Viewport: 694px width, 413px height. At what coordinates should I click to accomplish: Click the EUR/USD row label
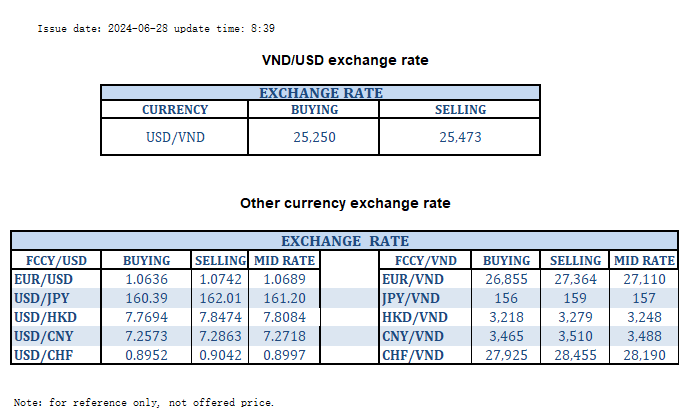(44, 279)
